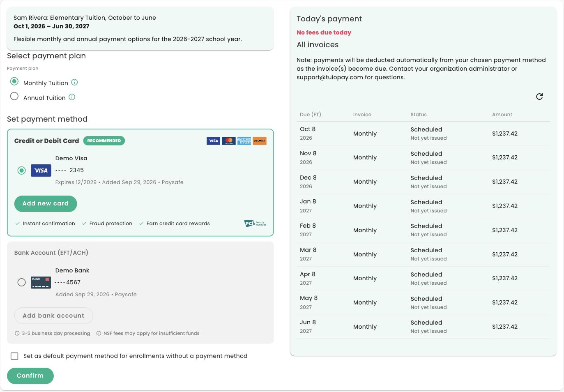Confirm the payment selection
This screenshot has width=564, height=392.
30,376
